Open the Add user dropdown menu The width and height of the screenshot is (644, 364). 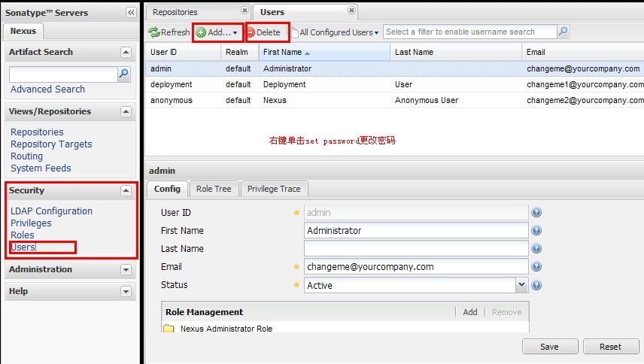point(217,32)
